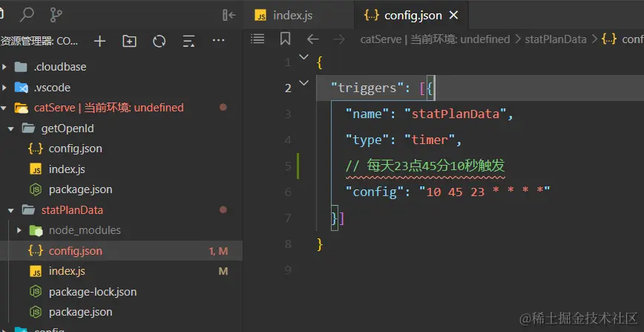The height and width of the screenshot is (332, 644).
Task: Close the config.json tab
Action: coord(453,15)
